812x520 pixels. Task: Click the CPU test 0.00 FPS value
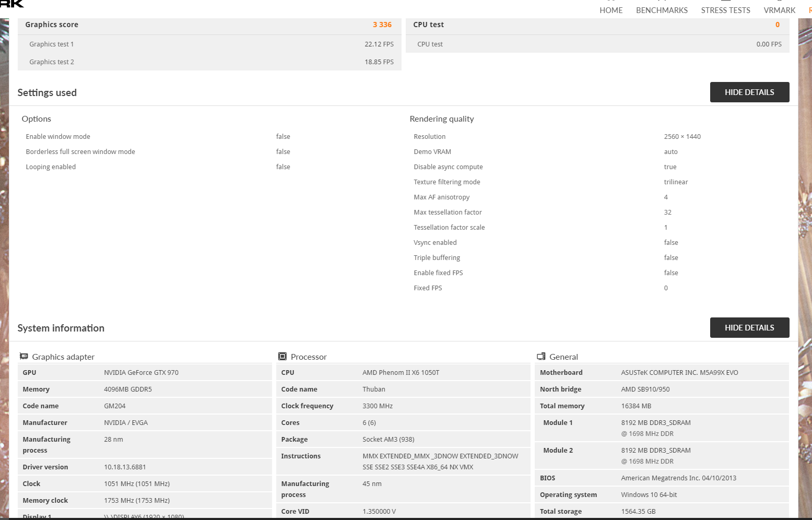(769, 44)
